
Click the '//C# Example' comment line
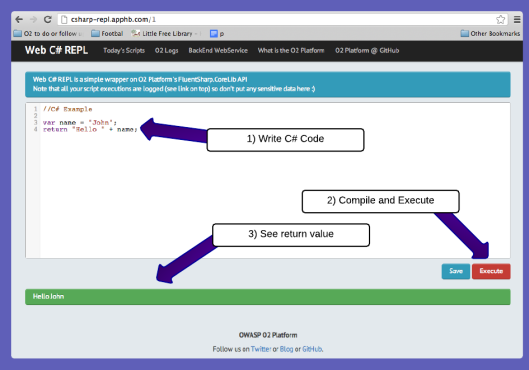pos(67,109)
